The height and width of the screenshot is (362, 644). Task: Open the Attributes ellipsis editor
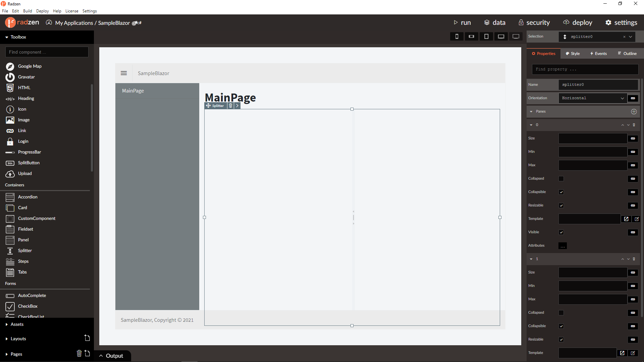pyautogui.click(x=563, y=246)
